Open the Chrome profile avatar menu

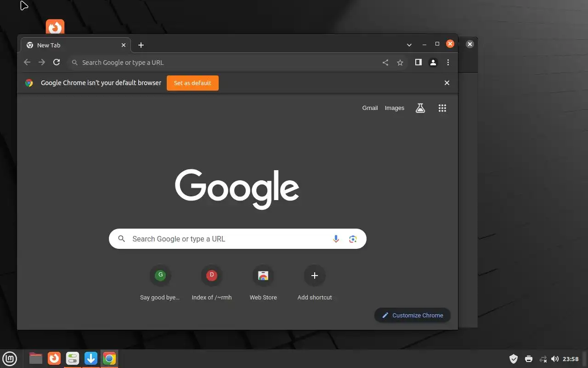coord(433,63)
